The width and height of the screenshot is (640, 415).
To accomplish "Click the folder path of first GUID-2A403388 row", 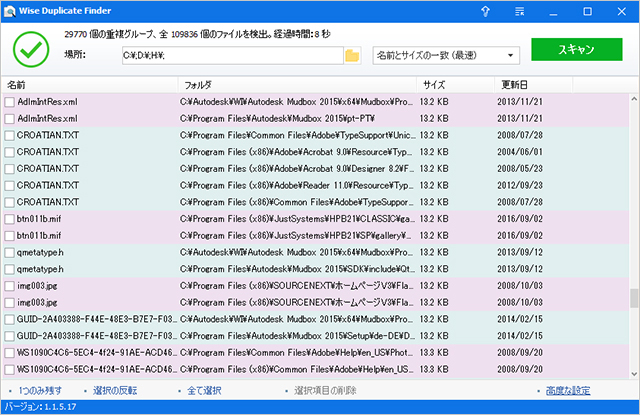I will tap(297, 320).
